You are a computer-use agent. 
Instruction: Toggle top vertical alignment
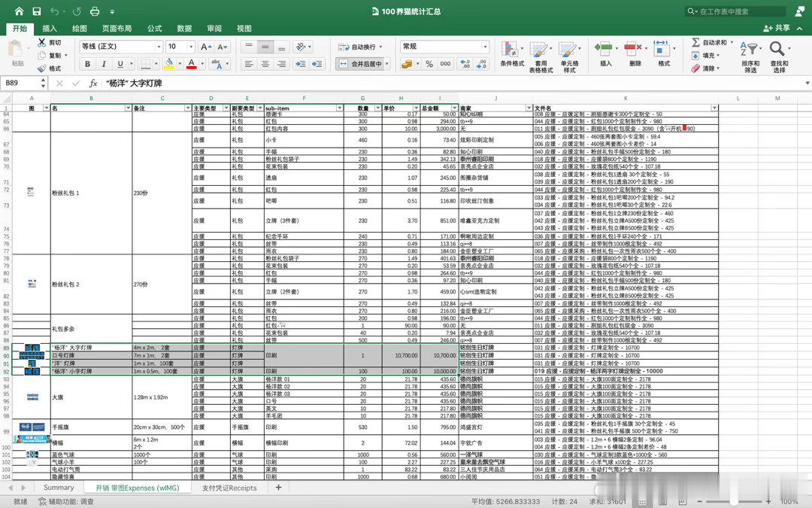(x=249, y=47)
